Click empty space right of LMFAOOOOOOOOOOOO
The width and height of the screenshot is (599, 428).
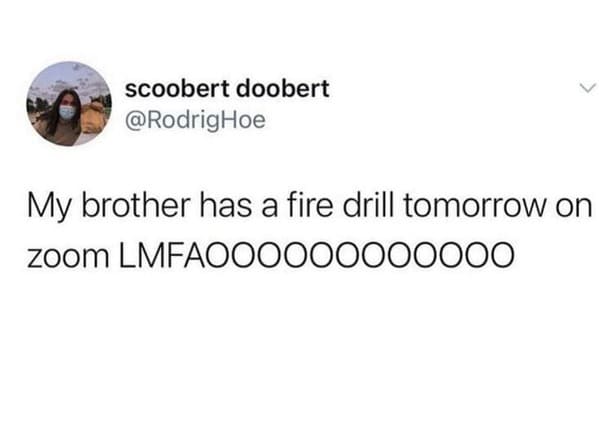pos(556,254)
